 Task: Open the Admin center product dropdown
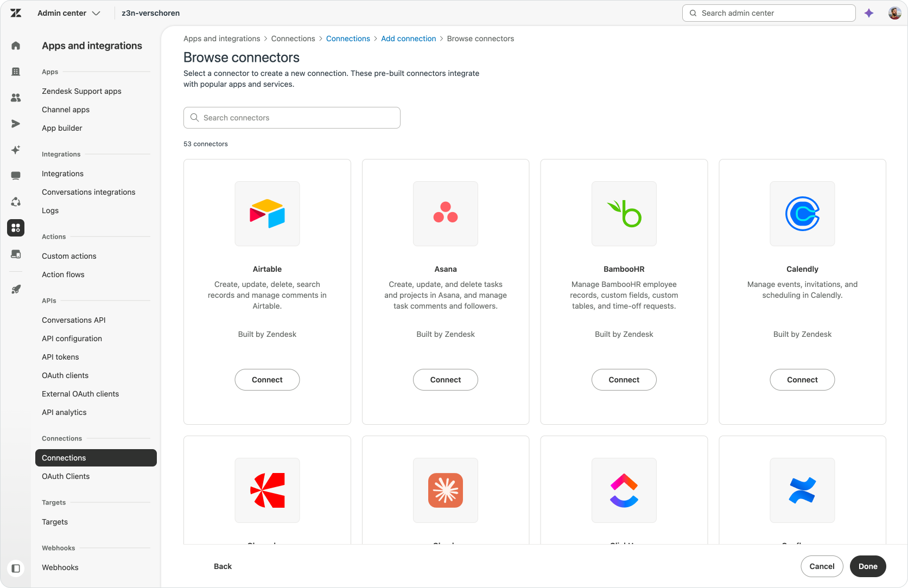tap(69, 13)
